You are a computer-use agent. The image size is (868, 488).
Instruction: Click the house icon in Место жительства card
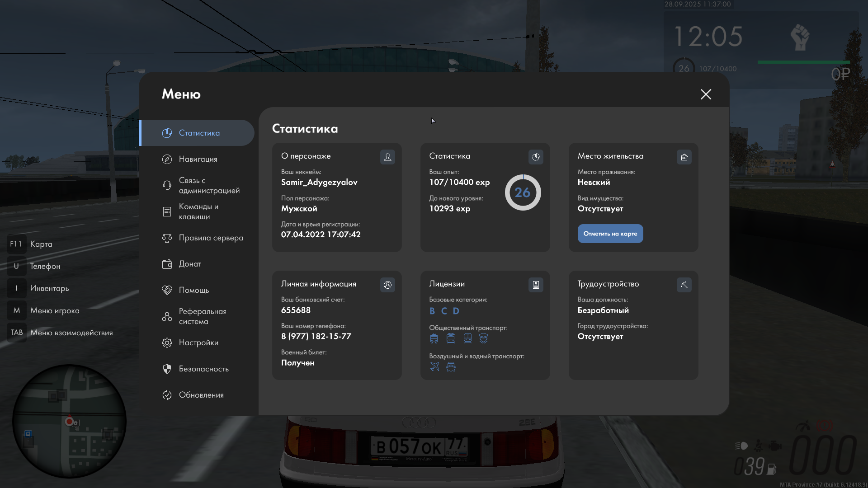[684, 157]
